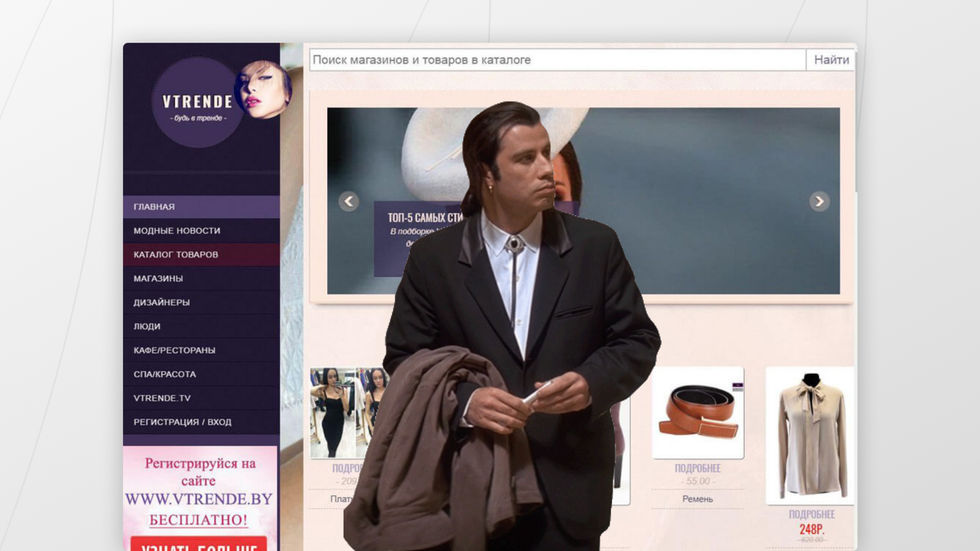Click the Найти search button
Viewport: 980px width, 551px height.
point(831,60)
